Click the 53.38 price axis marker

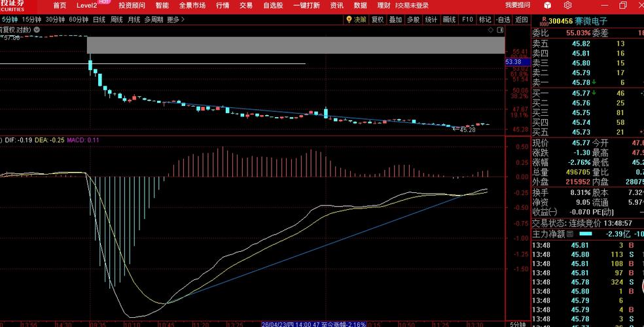(517, 62)
